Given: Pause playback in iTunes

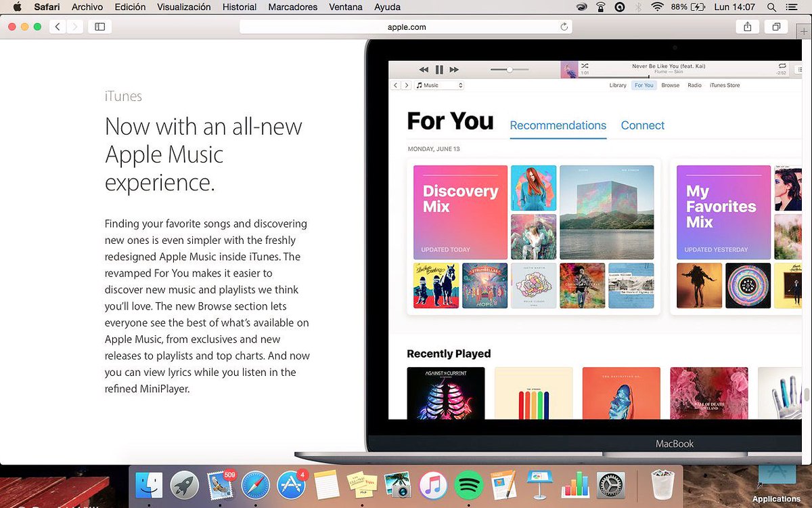Looking at the screenshot, I should coord(439,69).
